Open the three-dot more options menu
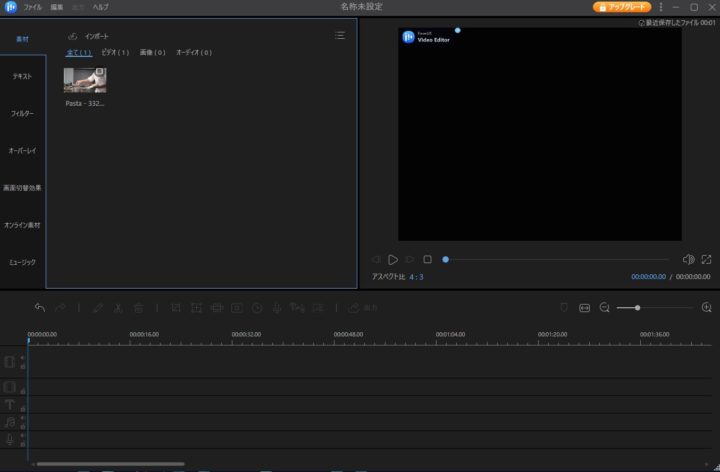Image resolution: width=720 pixels, height=472 pixels. (x=660, y=7)
